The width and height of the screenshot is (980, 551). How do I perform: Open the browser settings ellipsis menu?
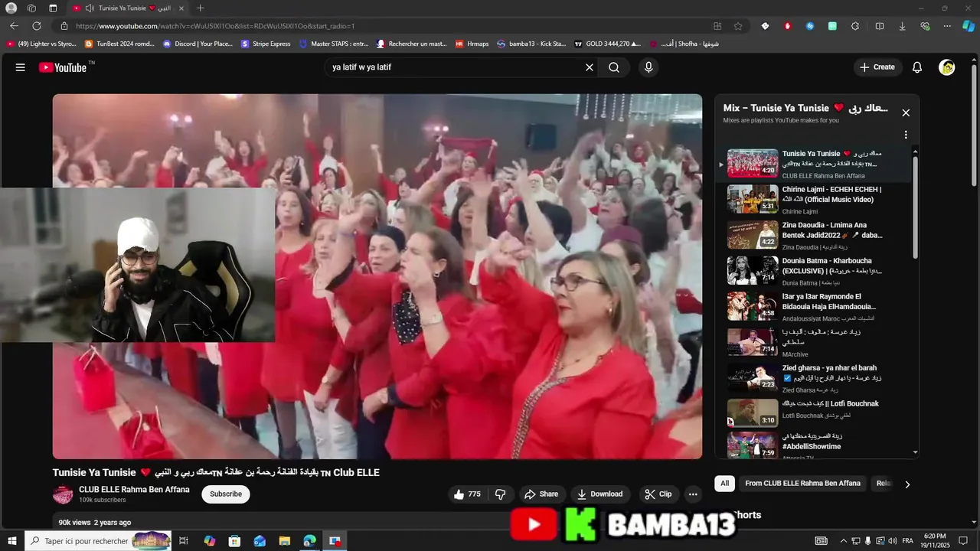[x=947, y=26]
